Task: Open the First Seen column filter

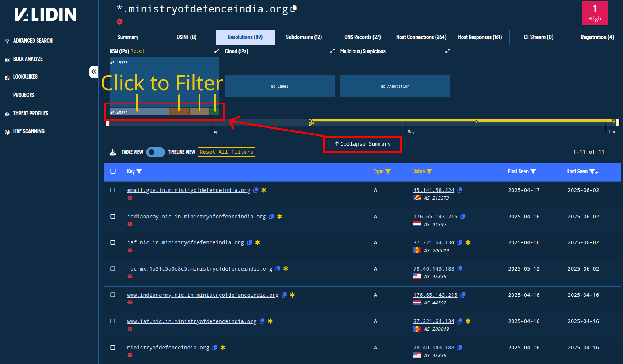Action: pyautogui.click(x=533, y=171)
